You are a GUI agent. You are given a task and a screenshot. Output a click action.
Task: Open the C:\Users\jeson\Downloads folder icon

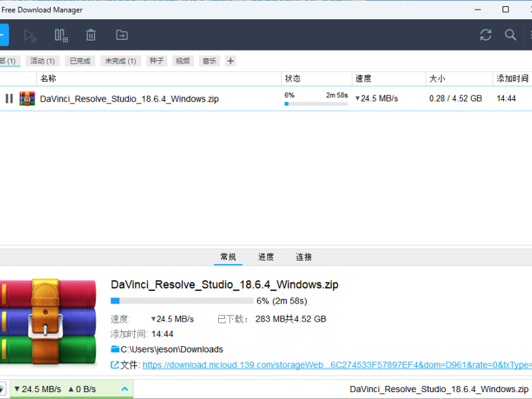[115, 349]
